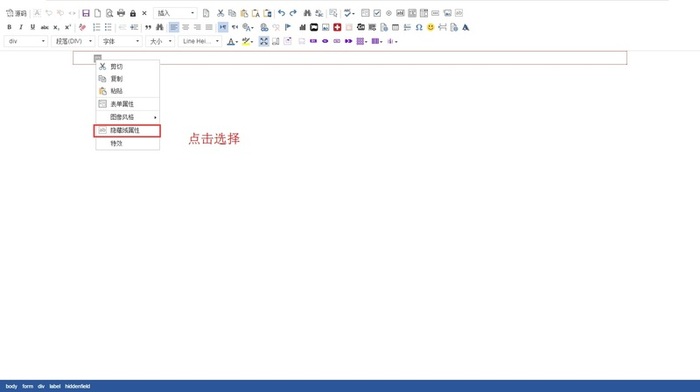Click the Insert Link chain icon
Image resolution: width=700 pixels, height=392 pixels.
(264, 27)
